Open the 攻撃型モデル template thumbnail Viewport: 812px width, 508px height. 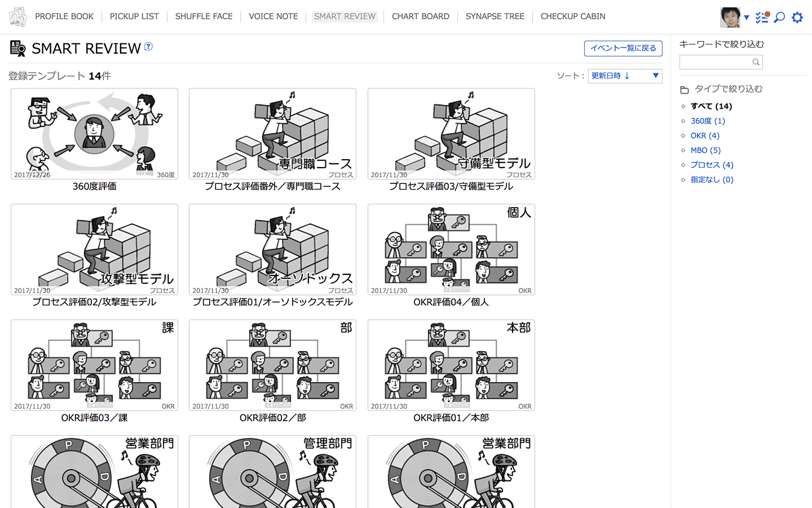click(94, 249)
